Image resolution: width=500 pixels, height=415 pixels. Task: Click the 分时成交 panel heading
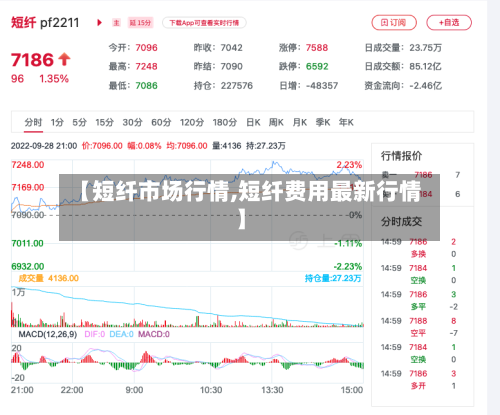pos(401,221)
